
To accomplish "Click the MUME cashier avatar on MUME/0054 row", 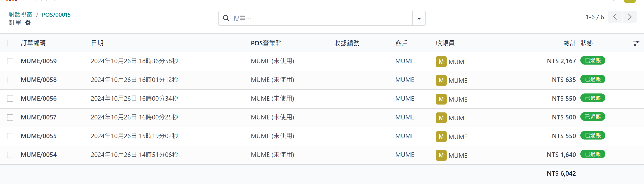I will tap(441, 155).
